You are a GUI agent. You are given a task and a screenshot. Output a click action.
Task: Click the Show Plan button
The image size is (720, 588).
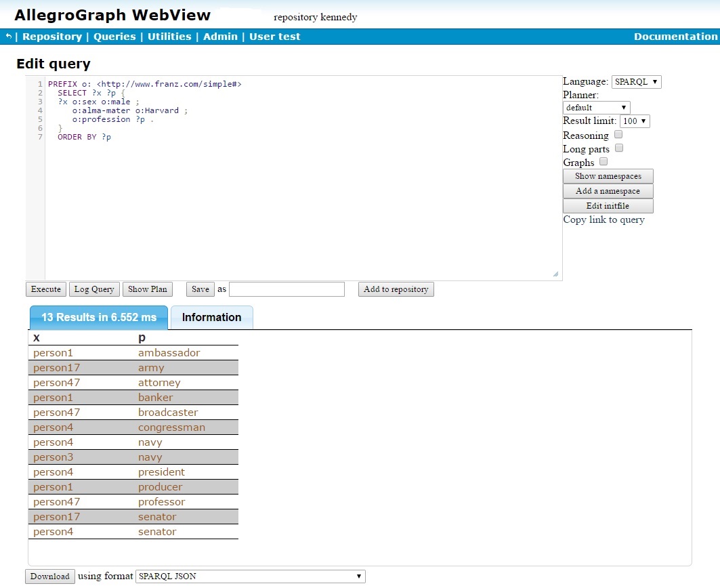pos(148,289)
